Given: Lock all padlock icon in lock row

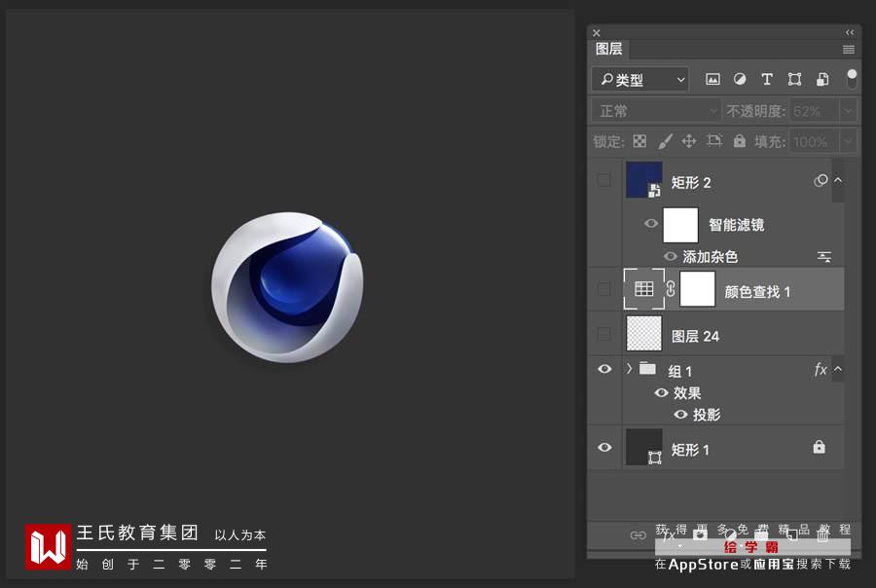Looking at the screenshot, I should (x=739, y=140).
